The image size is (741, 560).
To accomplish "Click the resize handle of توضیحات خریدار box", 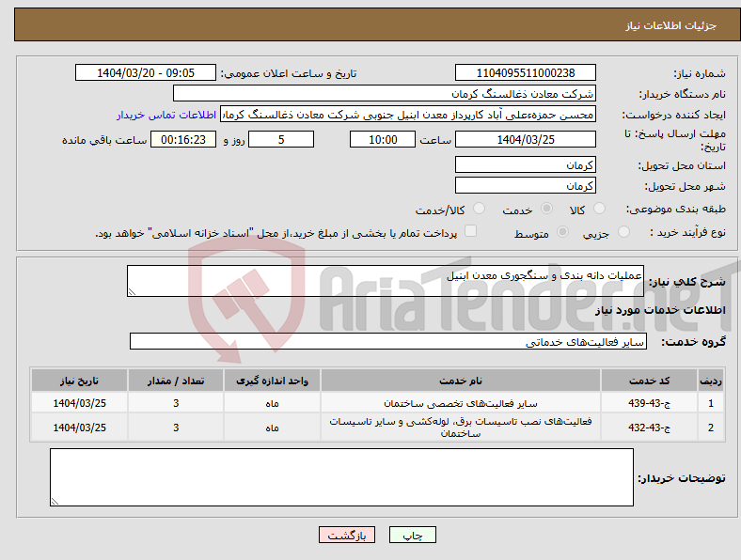I will point(55,502).
